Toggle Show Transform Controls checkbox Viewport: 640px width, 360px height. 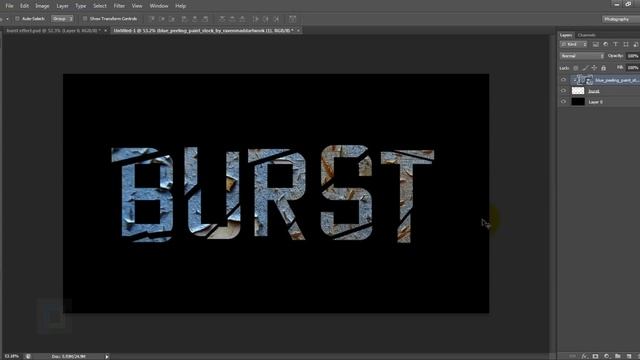[85, 19]
